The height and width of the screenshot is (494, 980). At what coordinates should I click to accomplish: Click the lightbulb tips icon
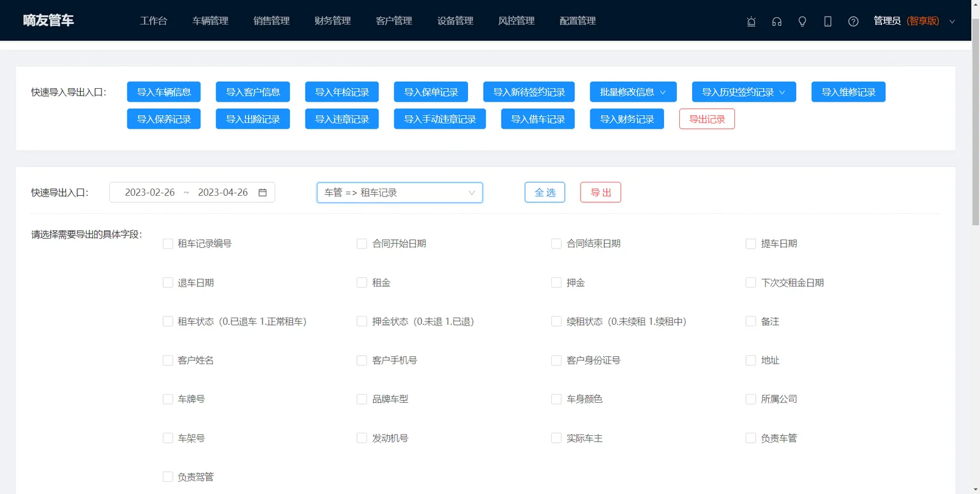[802, 21]
